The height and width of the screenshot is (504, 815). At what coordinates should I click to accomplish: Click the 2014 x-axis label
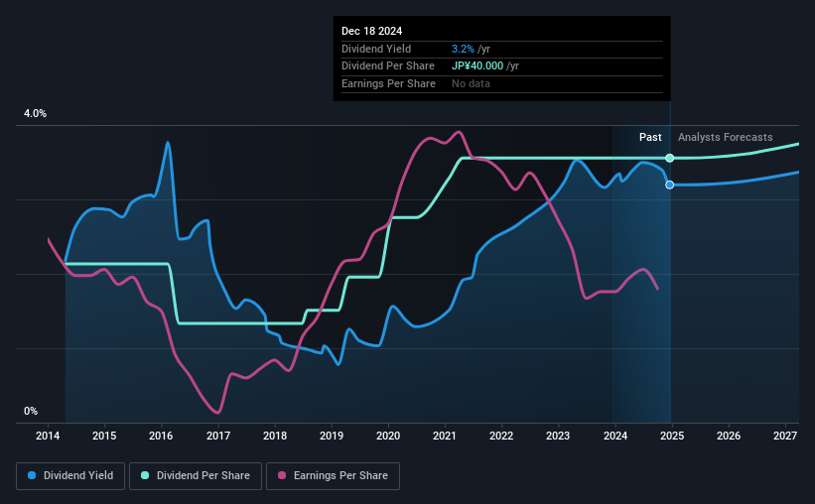(48, 436)
